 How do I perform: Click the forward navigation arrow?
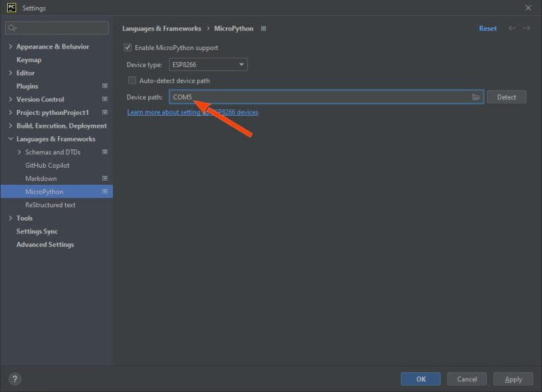526,29
